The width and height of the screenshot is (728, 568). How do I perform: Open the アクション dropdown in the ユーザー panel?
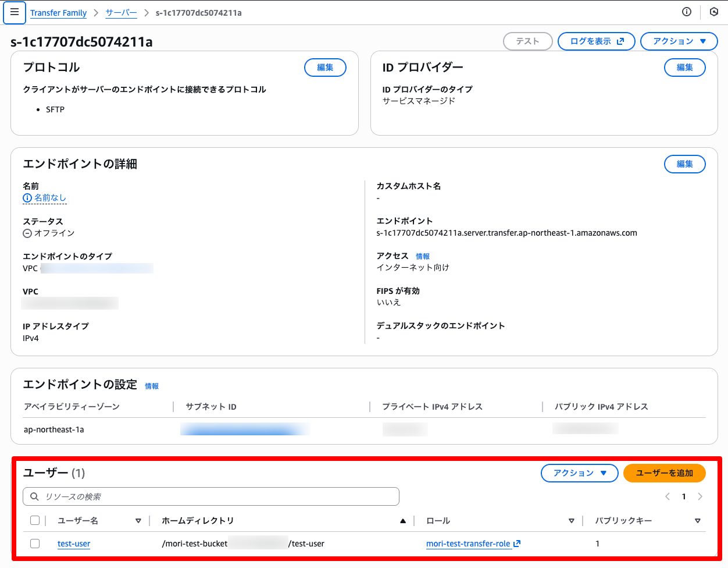(579, 473)
